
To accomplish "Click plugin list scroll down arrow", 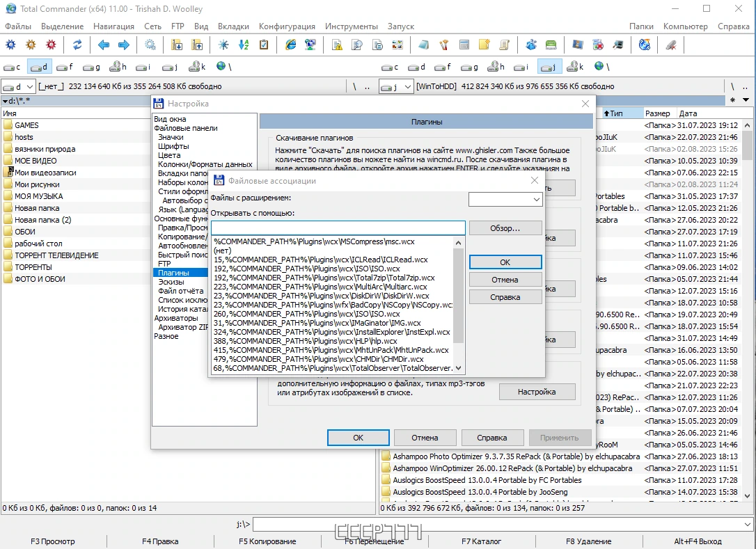I will tap(458, 368).
